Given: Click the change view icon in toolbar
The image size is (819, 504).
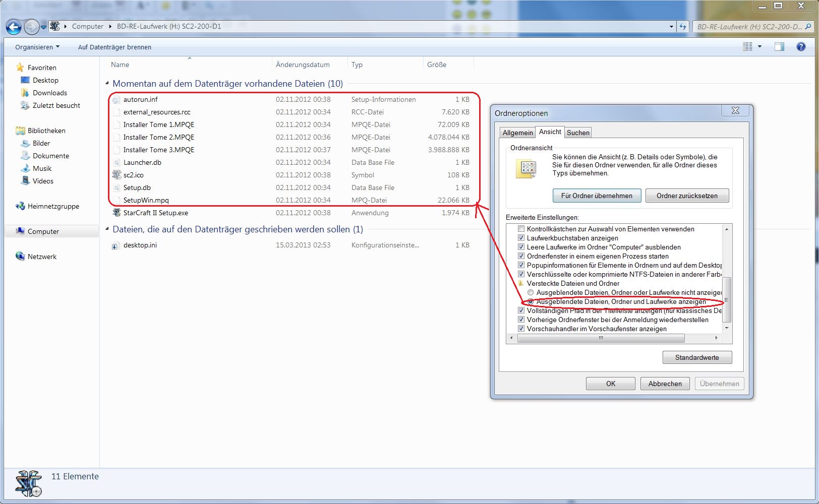Looking at the screenshot, I should (747, 47).
